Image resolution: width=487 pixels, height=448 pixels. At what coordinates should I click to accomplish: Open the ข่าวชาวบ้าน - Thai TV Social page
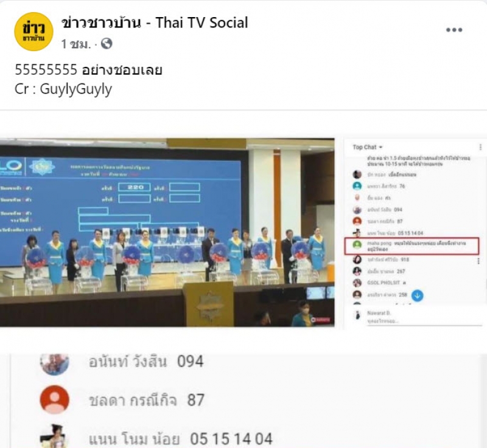[155, 23]
